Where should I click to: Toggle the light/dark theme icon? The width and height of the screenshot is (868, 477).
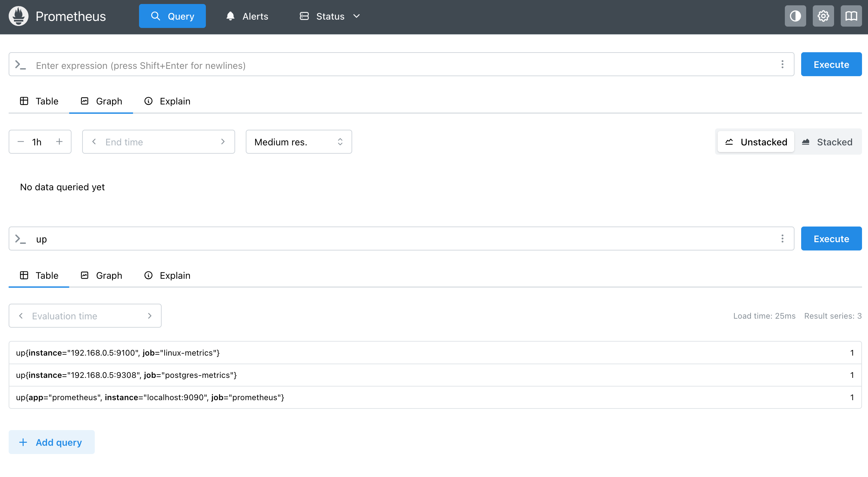pos(795,16)
